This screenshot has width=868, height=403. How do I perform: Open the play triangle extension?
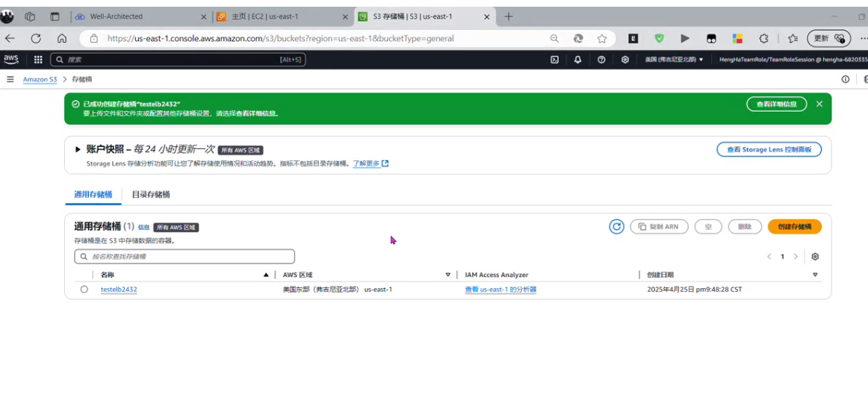685,39
